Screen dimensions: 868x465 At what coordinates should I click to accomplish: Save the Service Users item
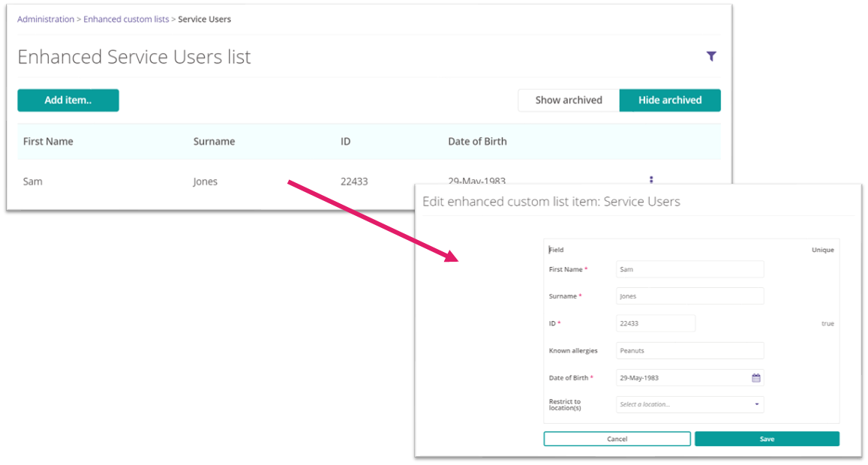point(767,439)
